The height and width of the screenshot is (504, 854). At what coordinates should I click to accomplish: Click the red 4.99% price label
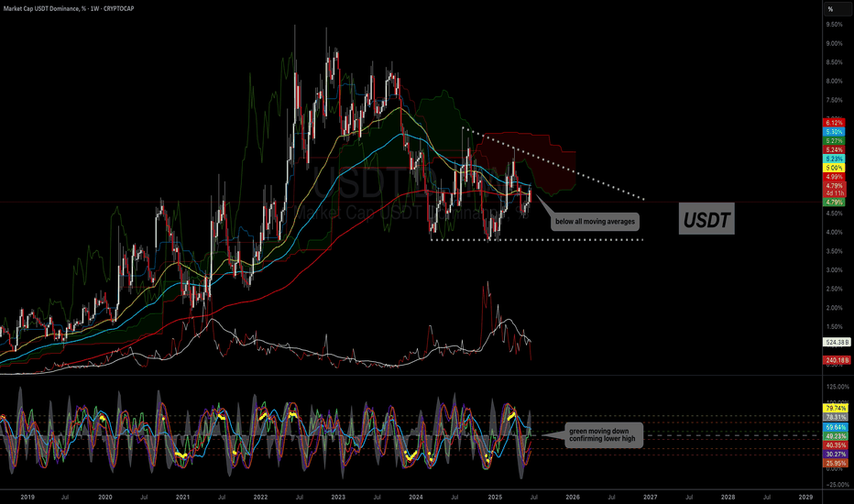click(x=834, y=177)
